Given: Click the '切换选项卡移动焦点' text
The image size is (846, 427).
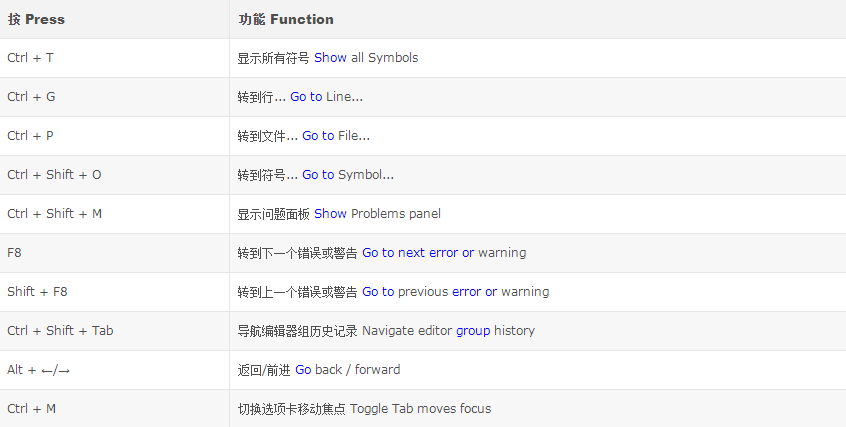Looking at the screenshot, I should point(291,409).
